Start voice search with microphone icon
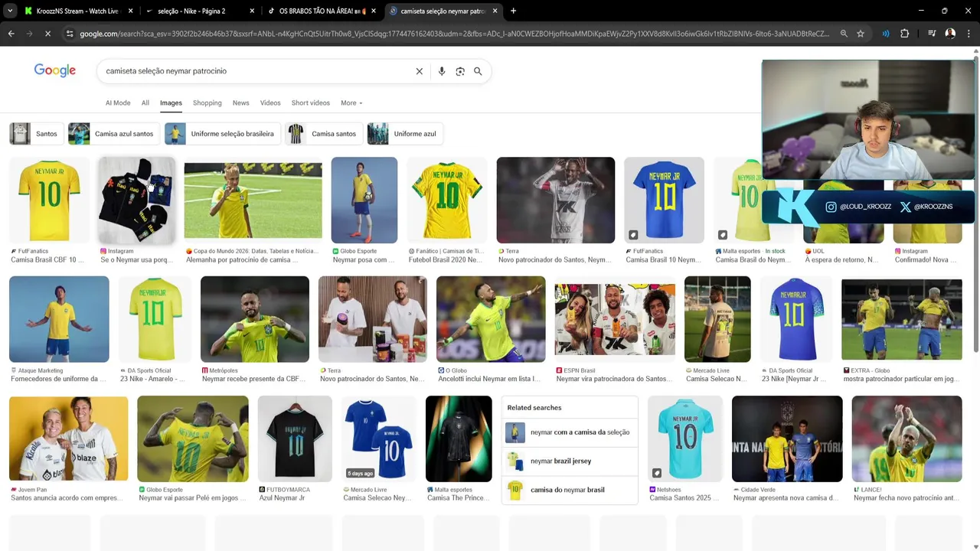The width and height of the screenshot is (980, 551). pos(441,71)
